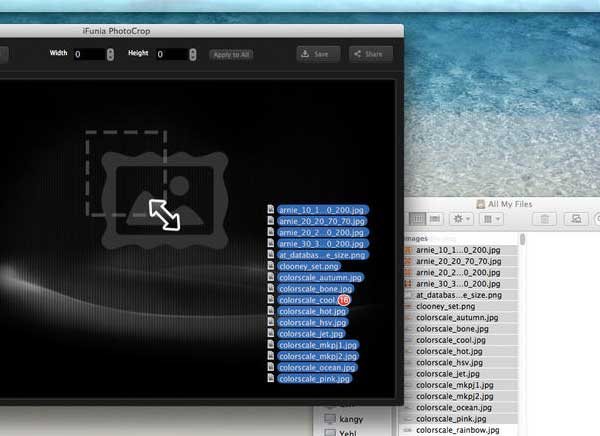Open the Finder Action gear menu

click(461, 219)
